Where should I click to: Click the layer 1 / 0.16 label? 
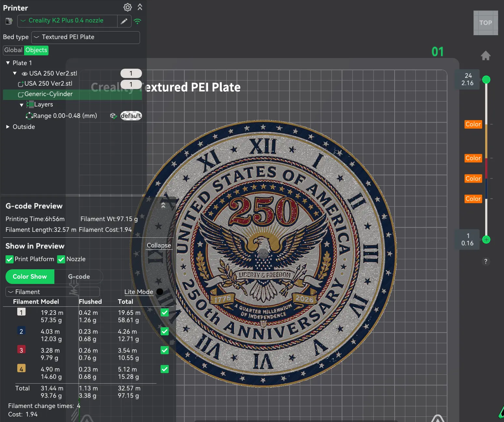(x=468, y=240)
